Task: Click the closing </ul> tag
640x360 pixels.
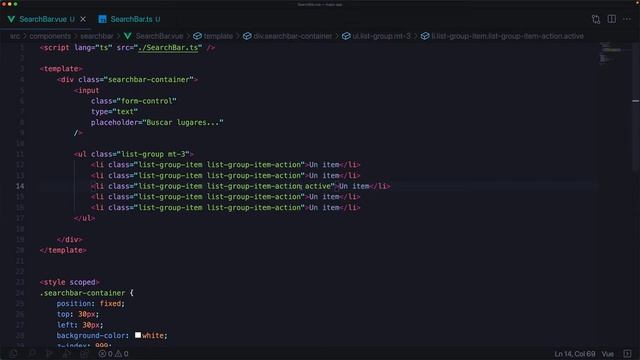Action: pyautogui.click(x=84, y=218)
